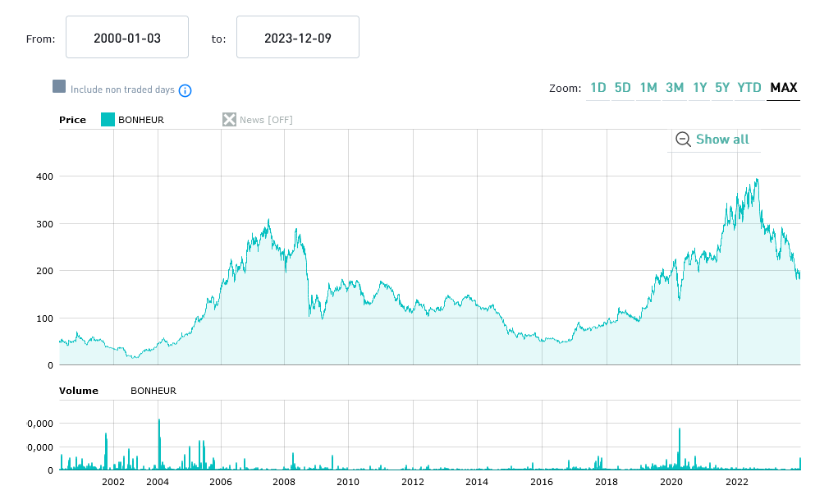Switch the zoom to 1M
Image resolution: width=838 pixels, height=504 pixels.
tap(648, 88)
